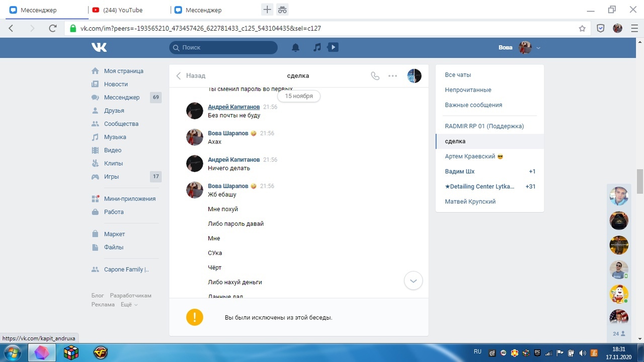Open Непрочитанные chats filter
This screenshot has height=362, width=644.
(x=468, y=90)
